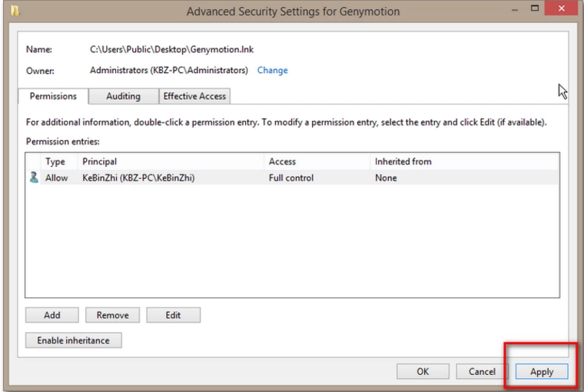Image resolution: width=584 pixels, height=392 pixels.
Task: Click the Apply button
Action: click(542, 371)
